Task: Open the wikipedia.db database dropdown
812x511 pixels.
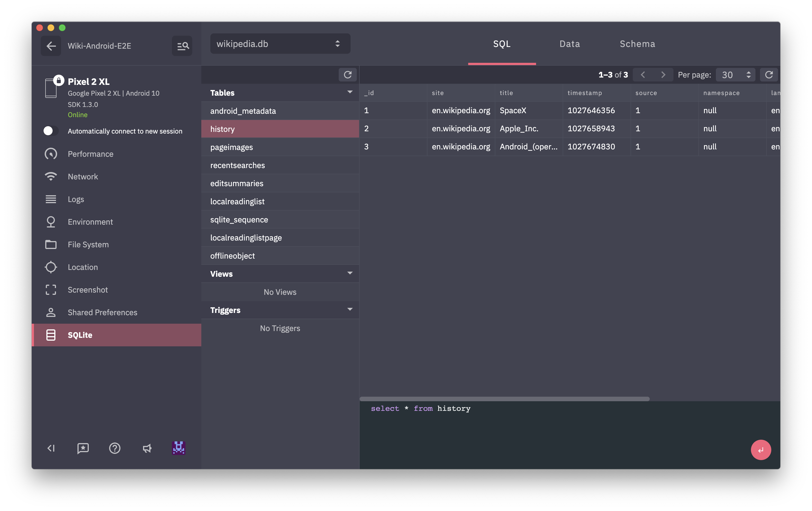Action: click(x=280, y=44)
